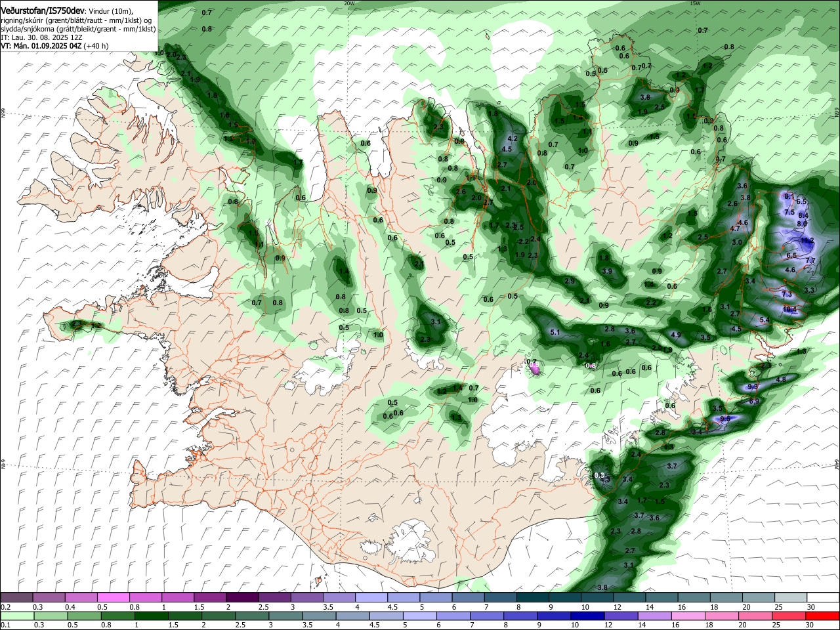Click the darkest purple snow swatch after 2
Image resolution: width=840 pixels, height=630 pixels.
point(241,597)
